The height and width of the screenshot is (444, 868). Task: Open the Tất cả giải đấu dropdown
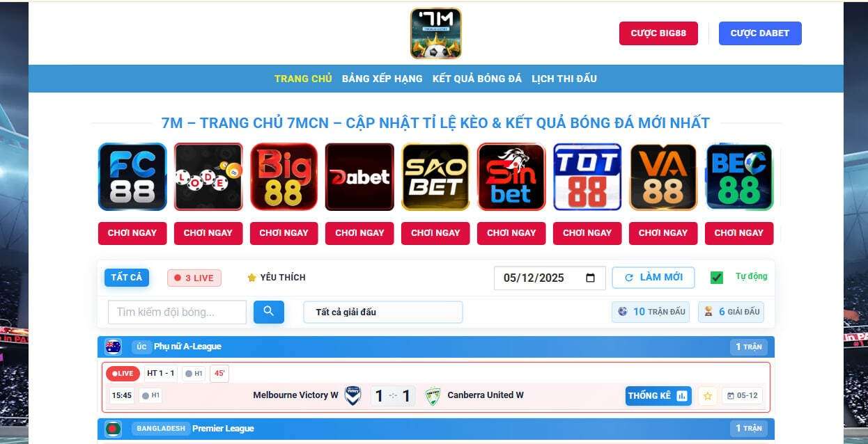point(383,312)
